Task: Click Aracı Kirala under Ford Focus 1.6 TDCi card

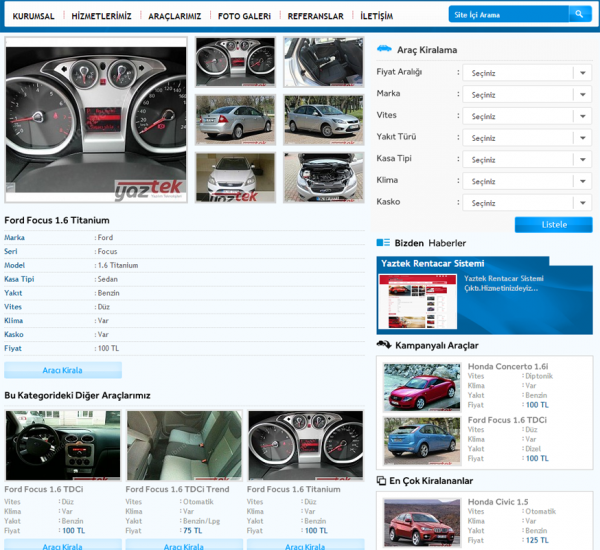Action: click(63, 545)
